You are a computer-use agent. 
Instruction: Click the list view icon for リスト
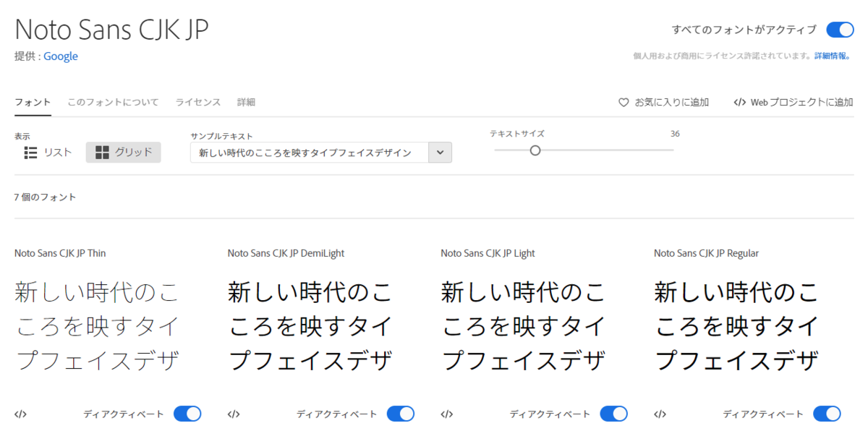click(30, 153)
